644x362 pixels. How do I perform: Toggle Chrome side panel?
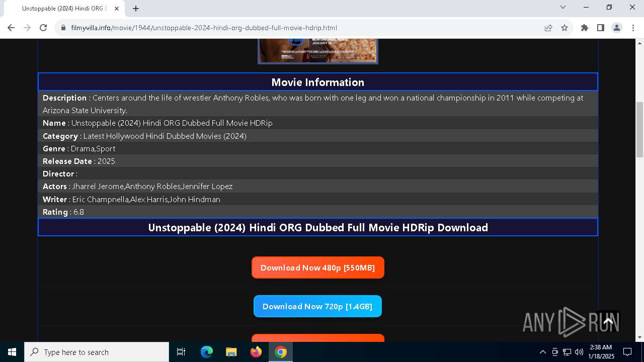coord(601,28)
